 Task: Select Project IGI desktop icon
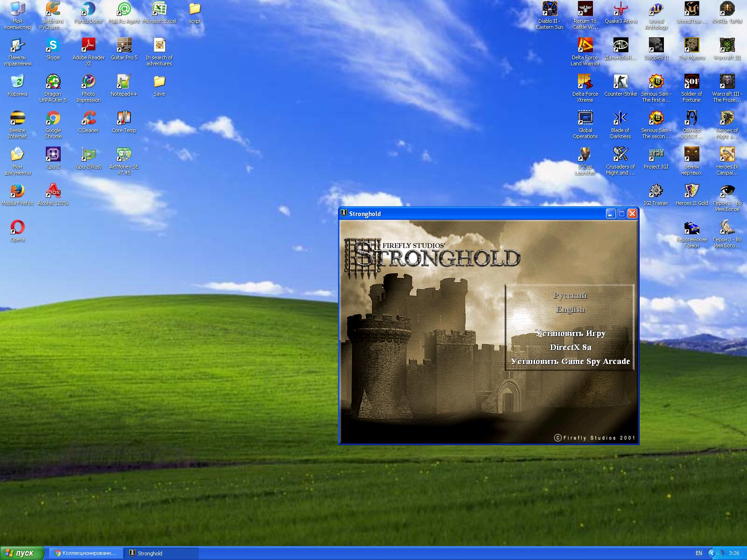click(x=656, y=158)
